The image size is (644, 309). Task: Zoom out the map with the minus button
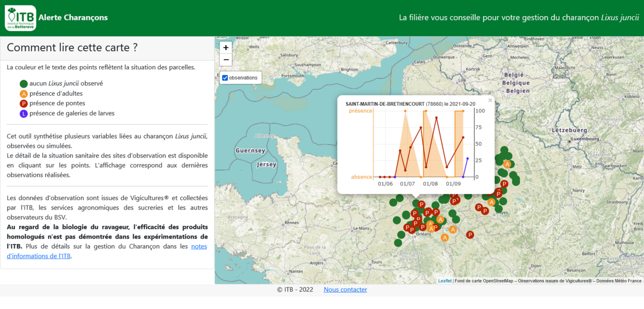pos(226,60)
